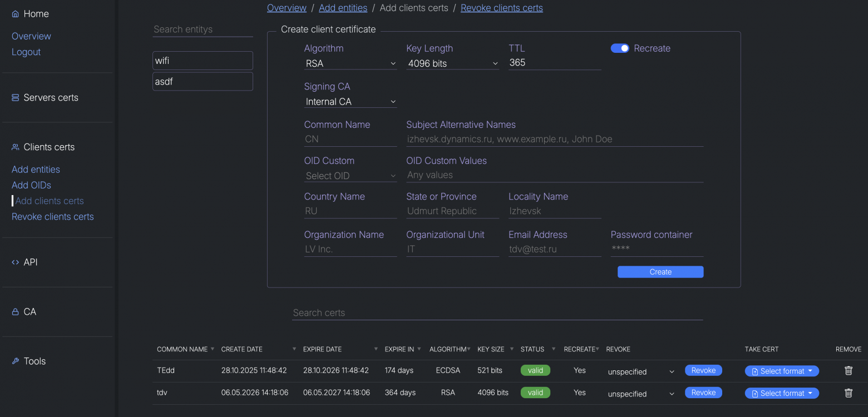Open Revoke clients certs in the sidebar

click(x=53, y=216)
